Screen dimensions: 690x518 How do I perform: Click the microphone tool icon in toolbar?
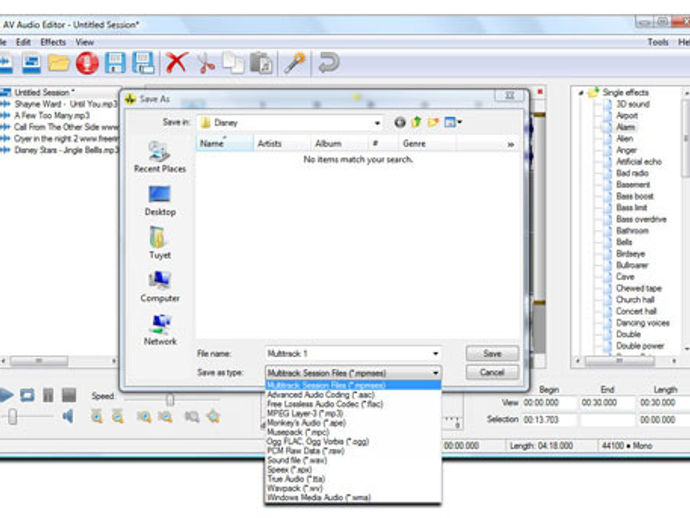[x=294, y=63]
